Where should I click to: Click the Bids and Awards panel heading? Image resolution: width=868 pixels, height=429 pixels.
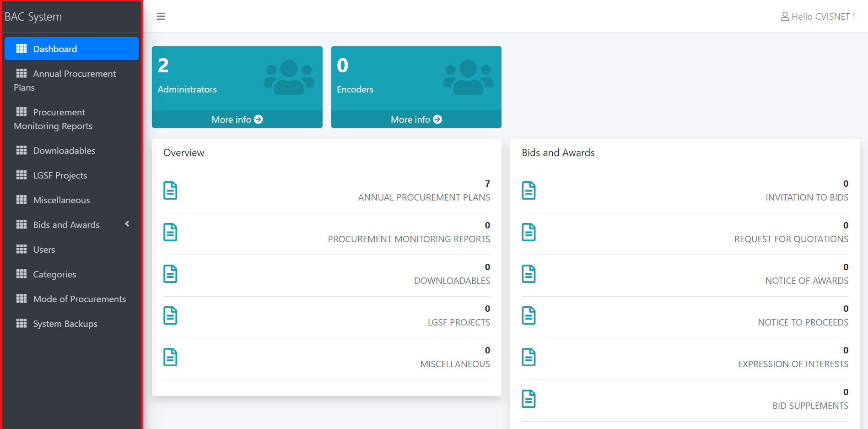[x=558, y=152]
